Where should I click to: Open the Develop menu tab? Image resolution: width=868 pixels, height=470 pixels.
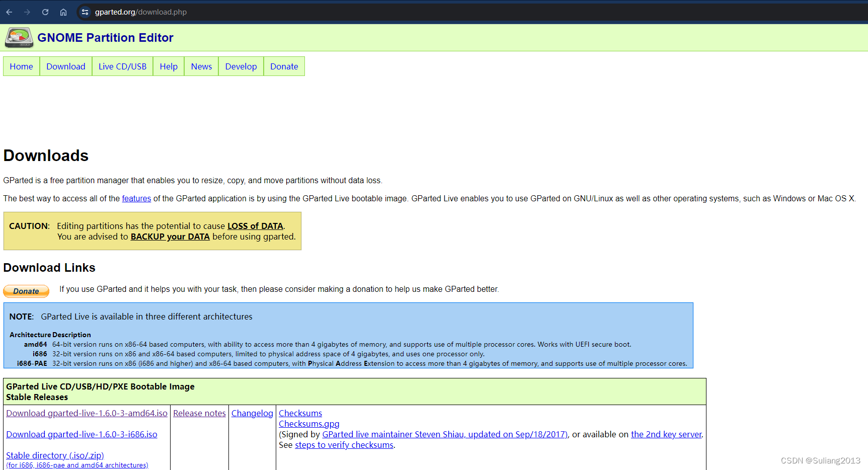[241, 66]
